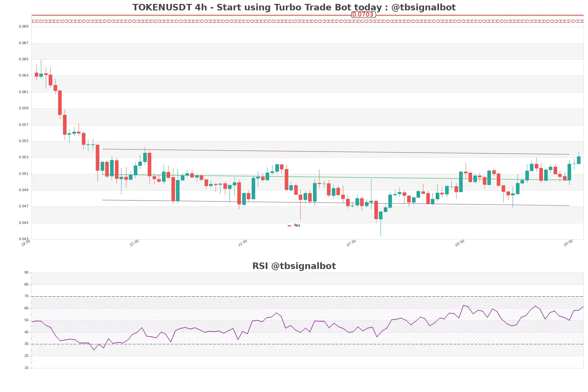Click the RSI 80 axis label

pos(26,285)
